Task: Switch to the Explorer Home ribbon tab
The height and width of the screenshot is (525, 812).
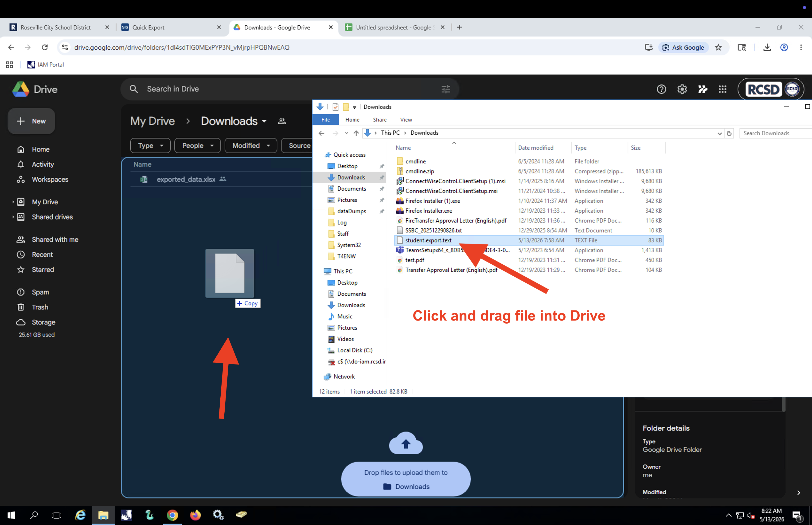Action: click(352, 120)
